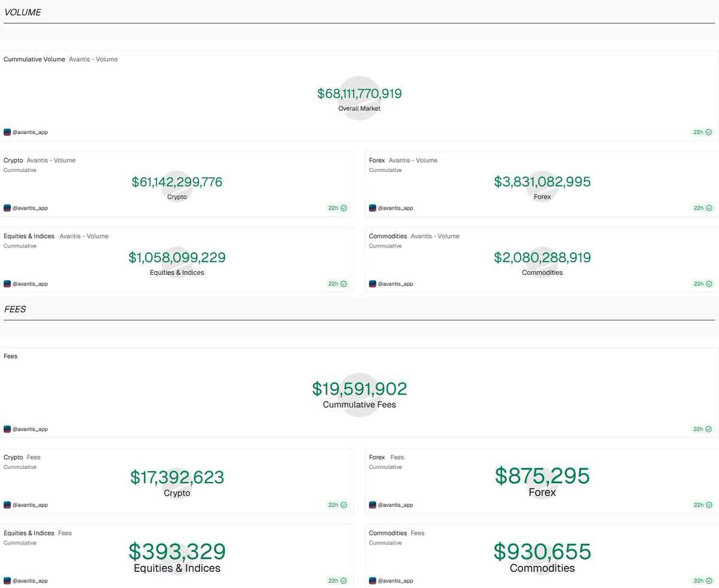The image size is (719, 588).
Task: Click 22h refresh badge on Crypto Fees card
Action: pyautogui.click(x=337, y=505)
